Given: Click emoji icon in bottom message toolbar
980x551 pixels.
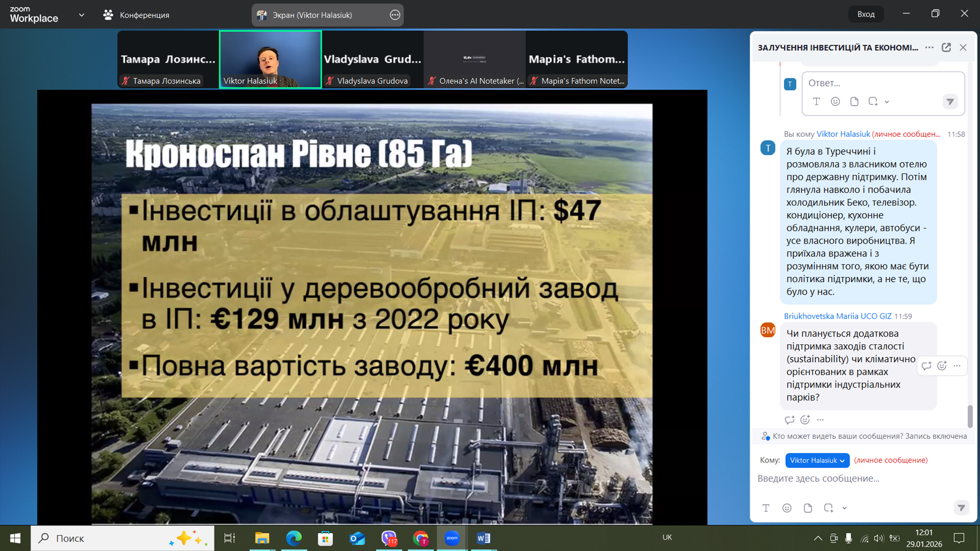Looking at the screenshot, I should 787,508.
